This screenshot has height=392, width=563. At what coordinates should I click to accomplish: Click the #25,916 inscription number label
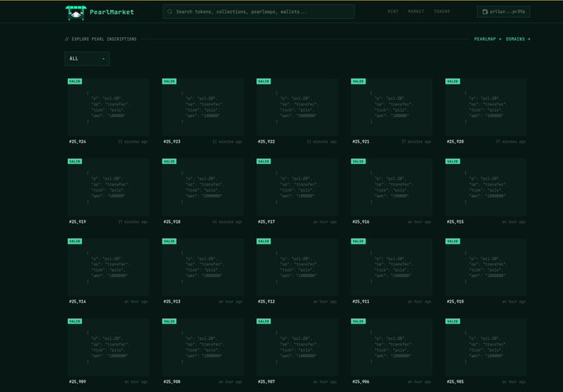[x=361, y=222]
